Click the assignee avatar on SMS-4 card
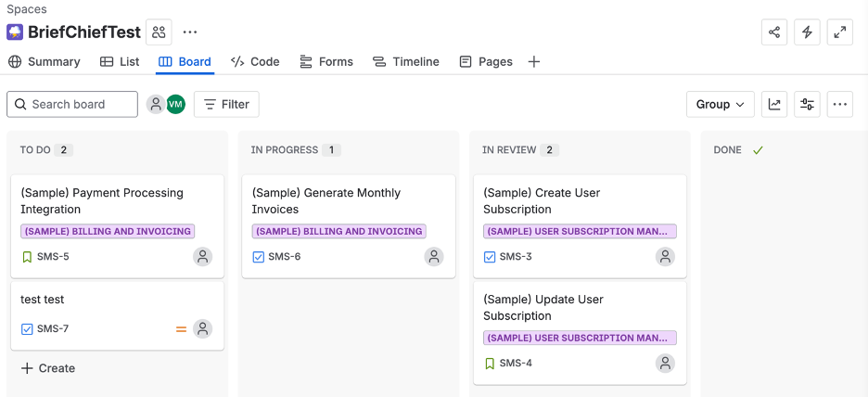868x397 pixels. [x=666, y=364]
